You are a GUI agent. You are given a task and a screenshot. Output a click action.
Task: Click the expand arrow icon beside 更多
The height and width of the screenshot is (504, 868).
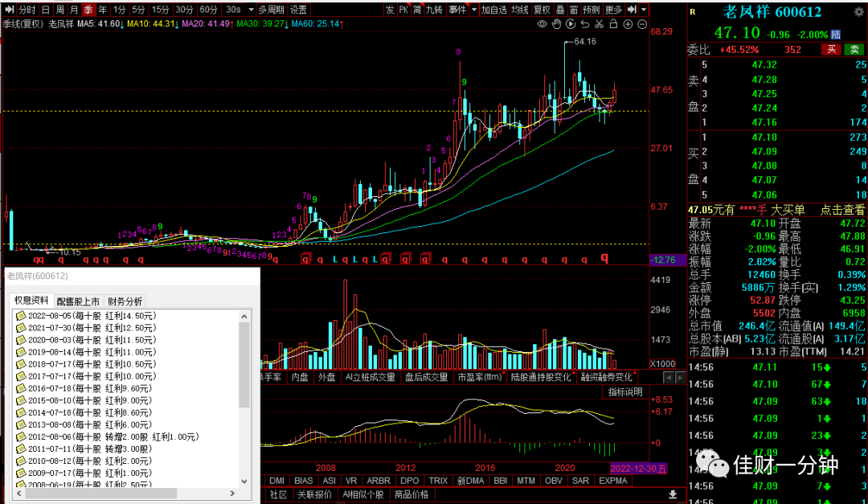click(632, 10)
